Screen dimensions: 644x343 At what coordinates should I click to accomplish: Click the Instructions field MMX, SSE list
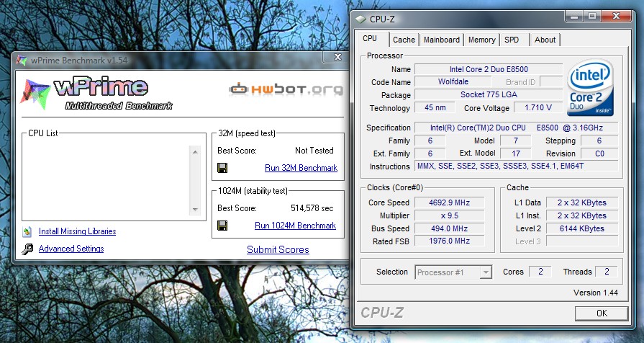(516, 166)
